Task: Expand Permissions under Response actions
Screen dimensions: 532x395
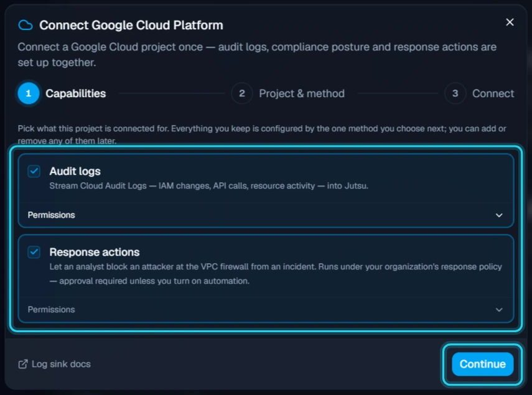Action: click(x=266, y=310)
